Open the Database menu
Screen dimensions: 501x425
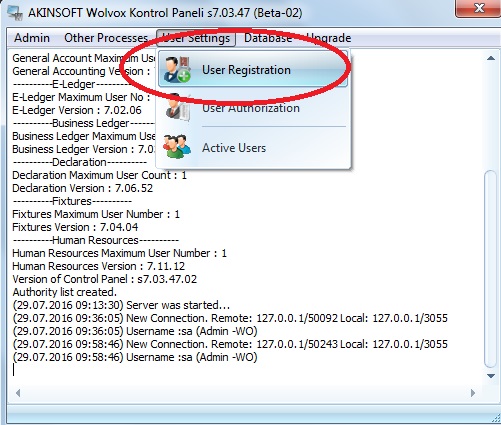coord(268,38)
